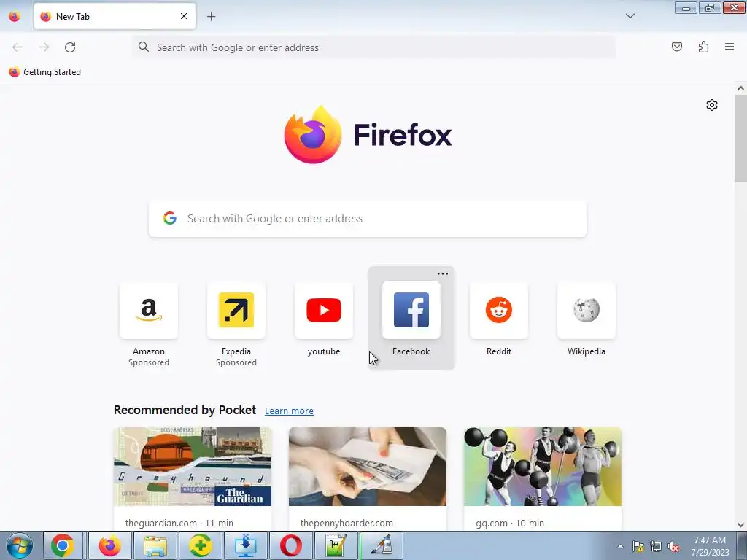Show hidden system tray icons

click(x=620, y=546)
